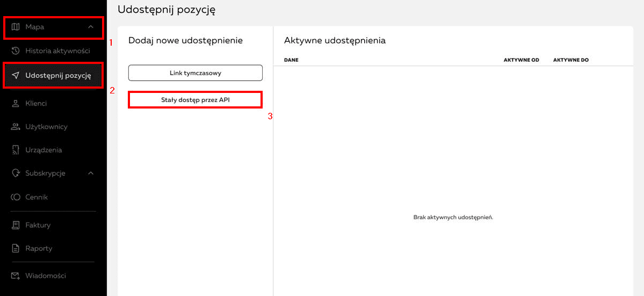644x296 pixels.
Task: Click the person icon next to Klienci
Action: 16,104
